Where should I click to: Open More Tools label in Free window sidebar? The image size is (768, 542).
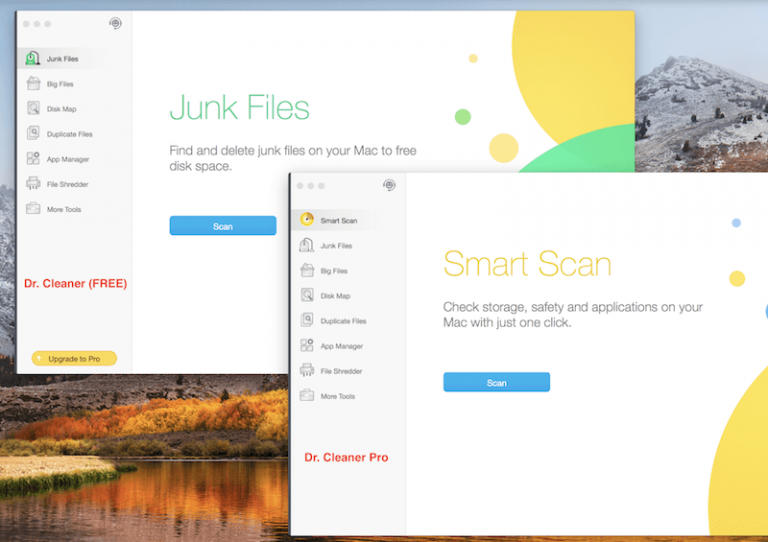point(64,210)
